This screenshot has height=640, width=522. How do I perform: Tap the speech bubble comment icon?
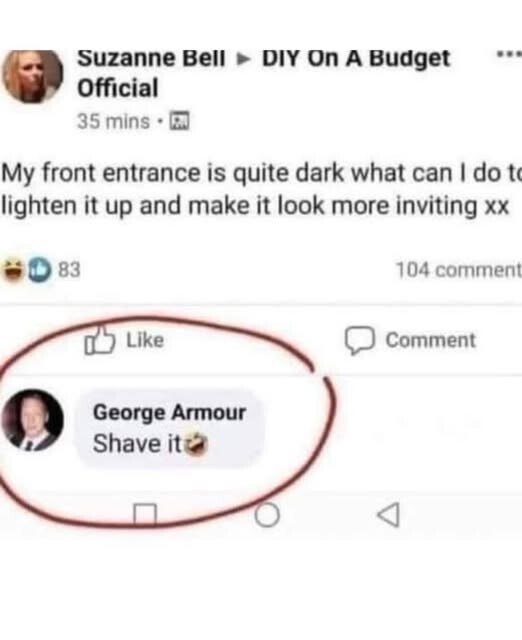coord(360,340)
